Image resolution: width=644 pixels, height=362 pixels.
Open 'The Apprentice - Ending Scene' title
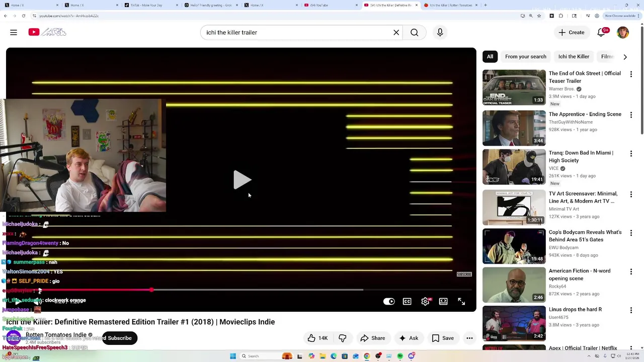pos(585,114)
